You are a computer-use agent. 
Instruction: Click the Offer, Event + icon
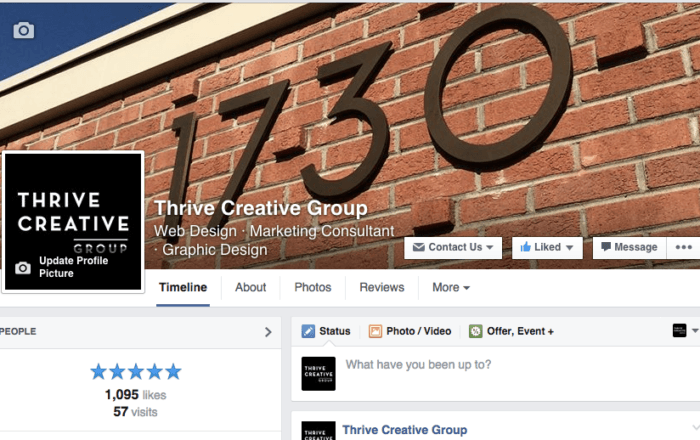click(475, 331)
